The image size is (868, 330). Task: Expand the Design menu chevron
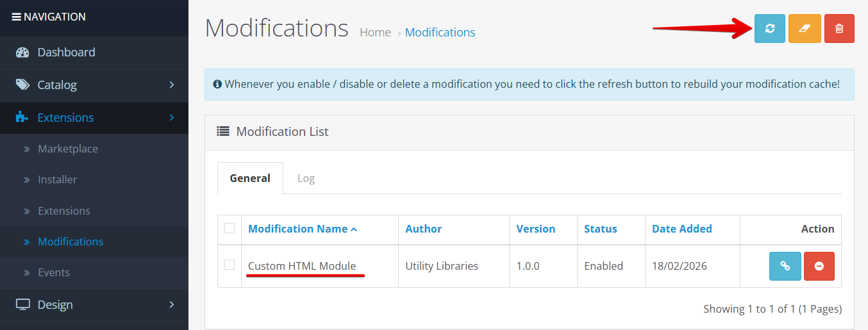[x=172, y=304]
